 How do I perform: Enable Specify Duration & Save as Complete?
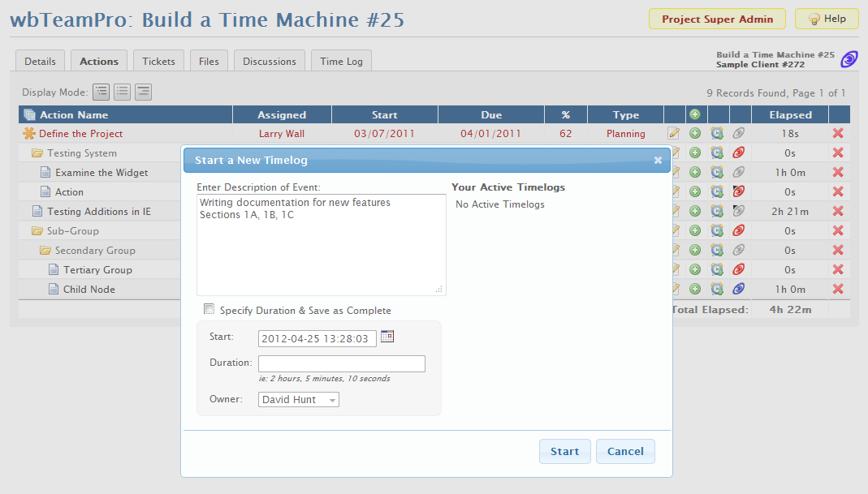pyautogui.click(x=209, y=309)
